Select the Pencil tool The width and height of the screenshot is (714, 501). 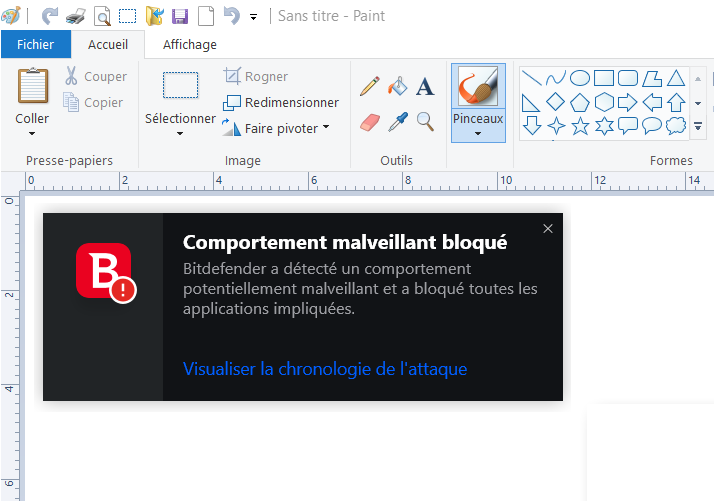pyautogui.click(x=370, y=86)
